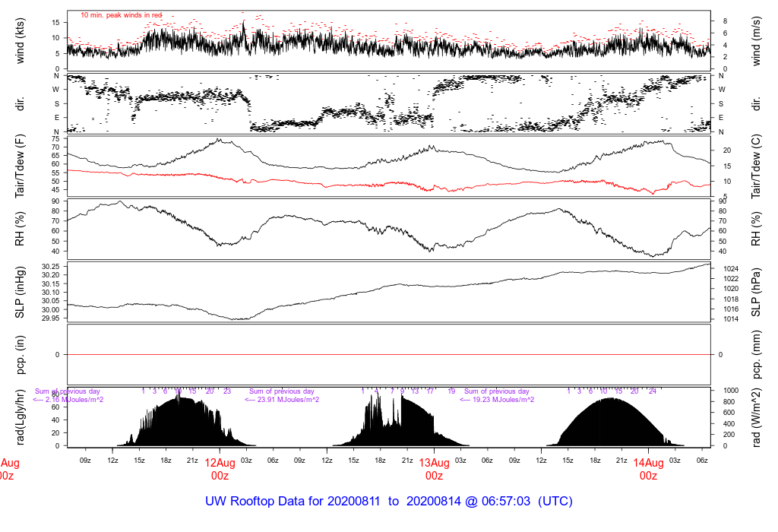Click the '30.25' tick on SLP inHg axis
Screen dimensions: 778x532
(51, 267)
